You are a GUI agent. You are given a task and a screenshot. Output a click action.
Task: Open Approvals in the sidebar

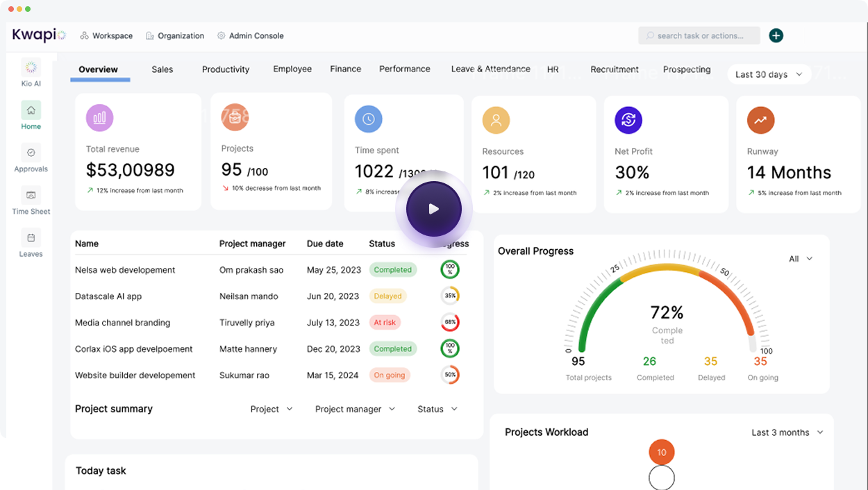pos(31,158)
